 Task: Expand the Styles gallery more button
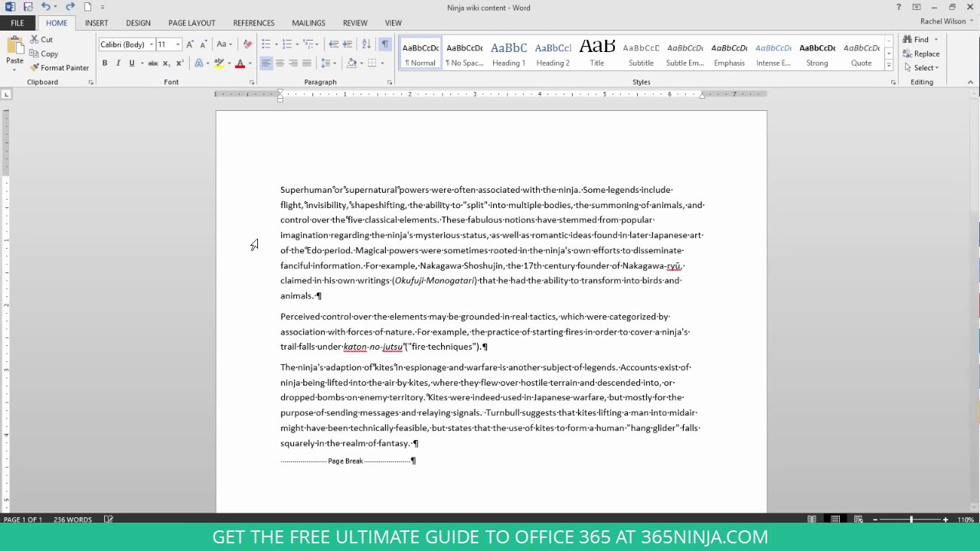pyautogui.click(x=889, y=65)
